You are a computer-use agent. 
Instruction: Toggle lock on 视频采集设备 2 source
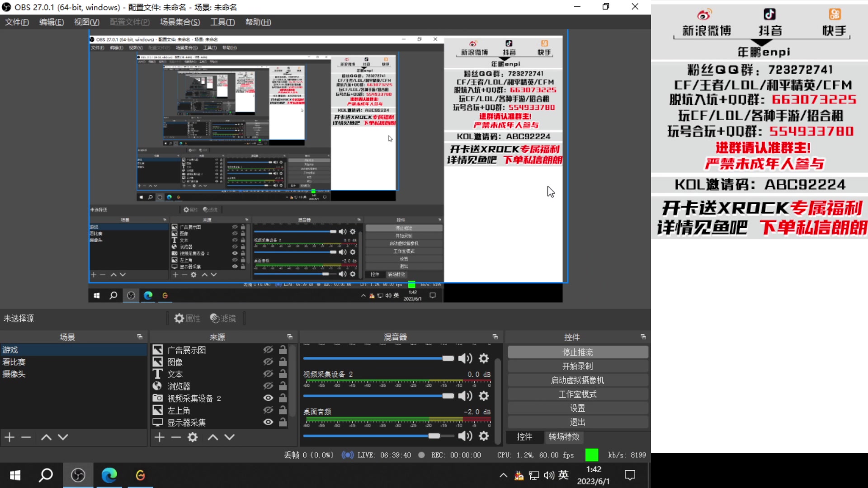(x=283, y=398)
